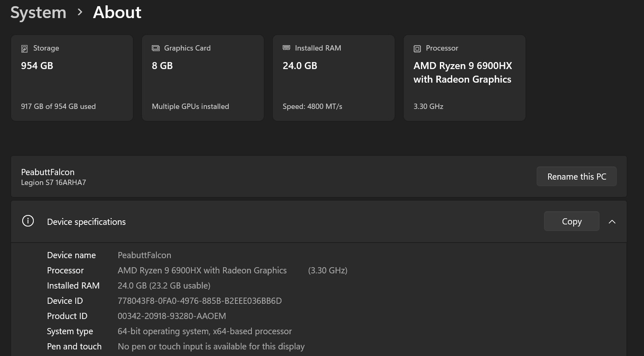Click the Storage drive icon
The height and width of the screenshot is (356, 644).
(x=24, y=49)
